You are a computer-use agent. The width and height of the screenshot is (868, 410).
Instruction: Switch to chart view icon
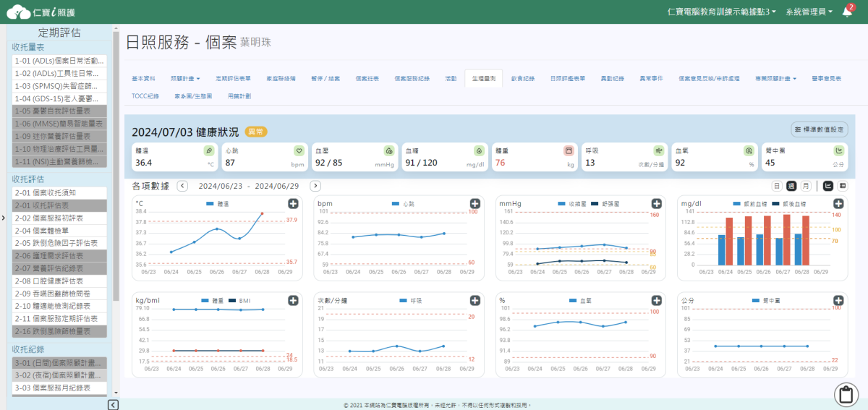click(828, 186)
